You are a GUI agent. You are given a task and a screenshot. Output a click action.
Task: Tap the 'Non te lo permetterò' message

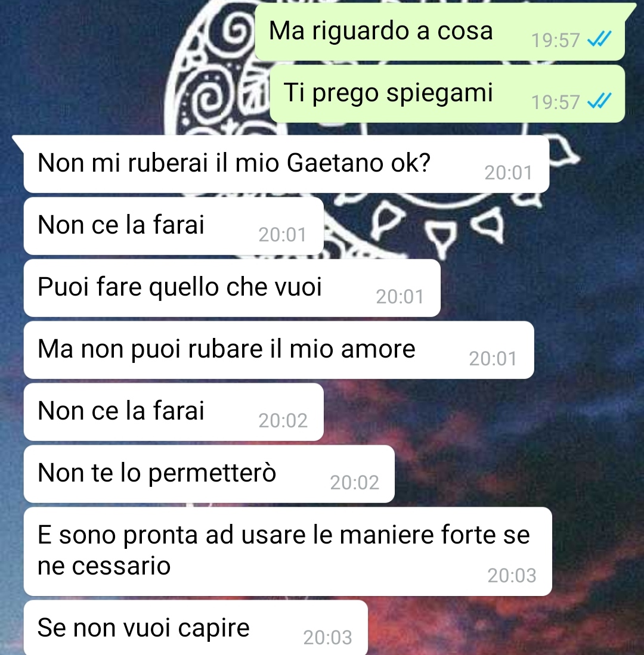pyautogui.click(x=209, y=474)
